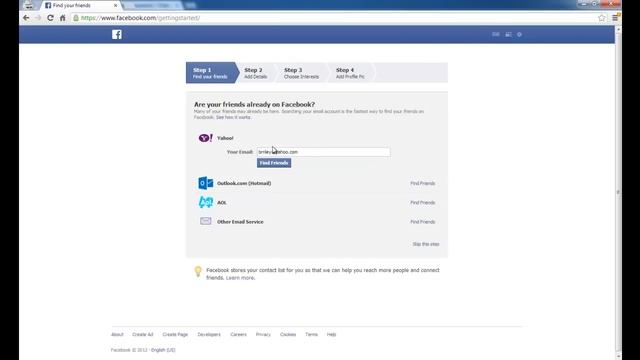Image resolution: width=640 pixels, height=360 pixels.
Task: Click Find Friends for AOL
Action: click(422, 202)
